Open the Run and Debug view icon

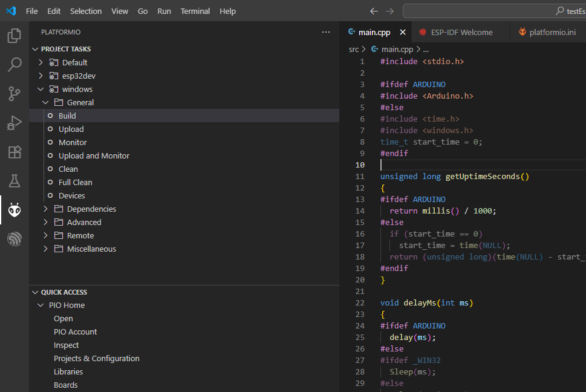14,123
